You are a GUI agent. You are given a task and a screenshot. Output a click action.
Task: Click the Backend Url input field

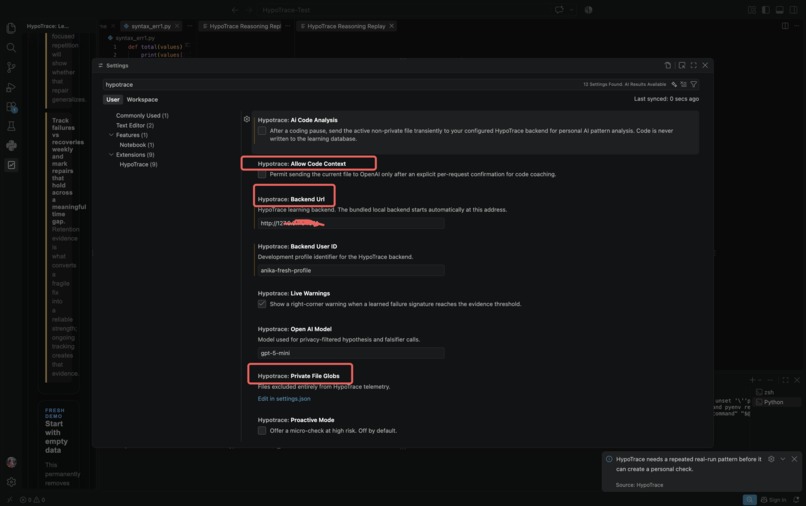[351, 223]
